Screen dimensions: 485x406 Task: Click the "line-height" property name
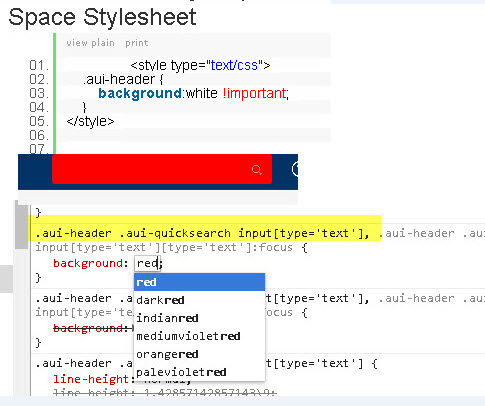[91, 379]
